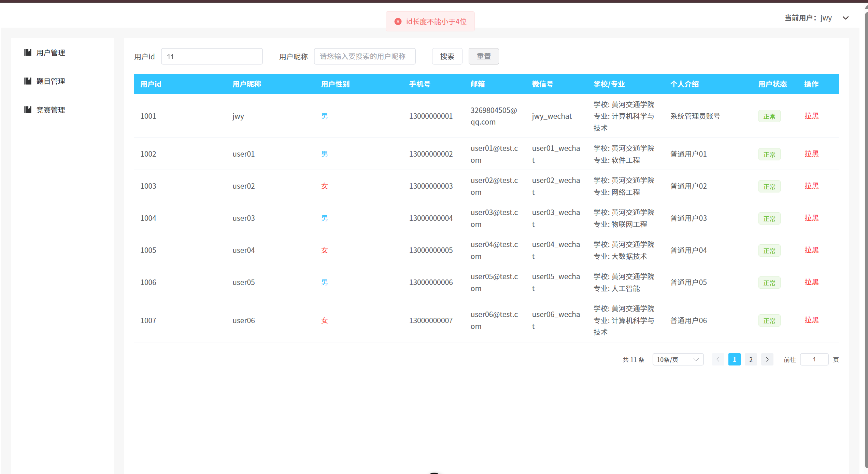Blacklist user03 via its 拉黑 link

pos(811,218)
